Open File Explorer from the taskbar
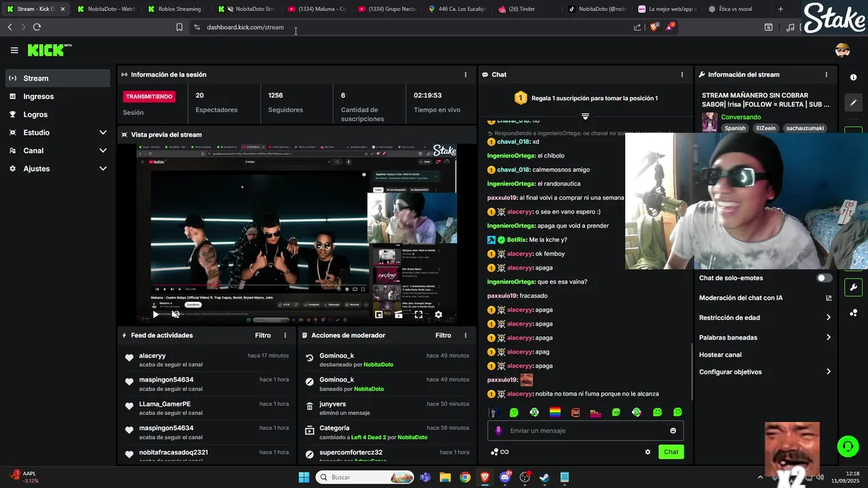The width and height of the screenshot is (868, 488). (x=445, y=477)
